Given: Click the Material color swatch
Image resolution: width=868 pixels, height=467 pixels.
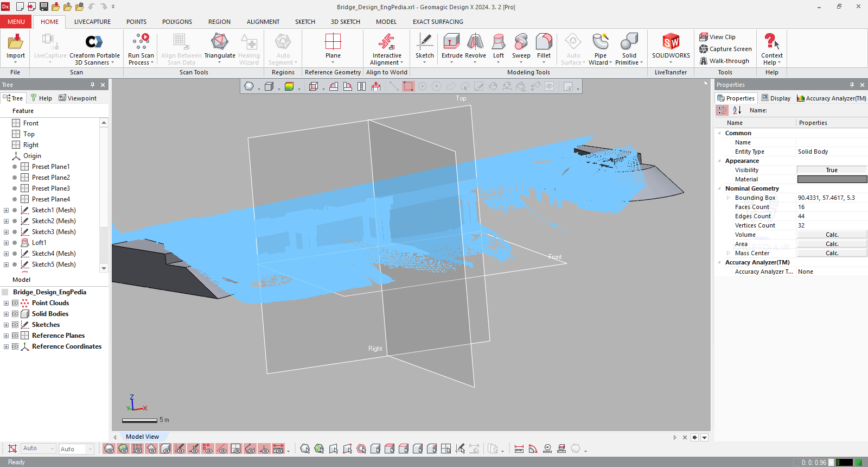Looking at the screenshot, I should (832, 179).
